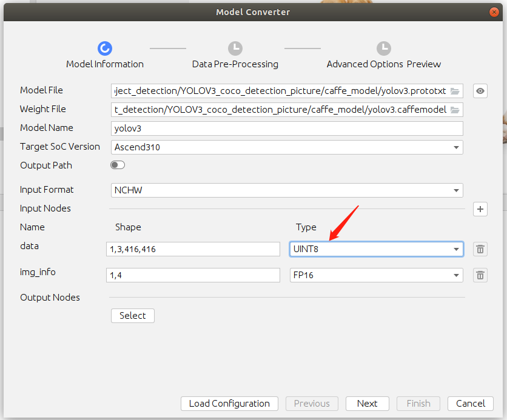Browse for Model File folder icon
This screenshot has height=420, width=507.
tap(455, 91)
